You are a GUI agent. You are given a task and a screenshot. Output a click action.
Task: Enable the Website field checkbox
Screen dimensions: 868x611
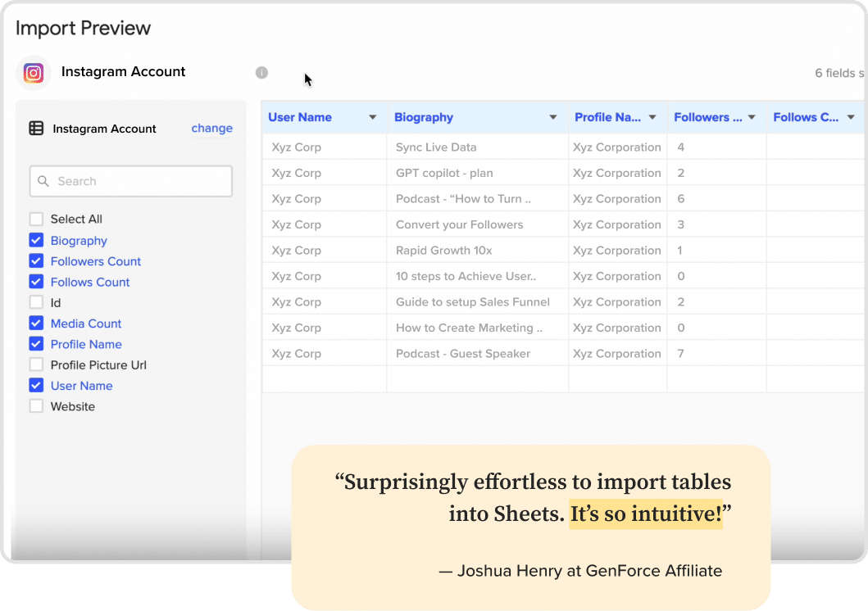point(36,406)
